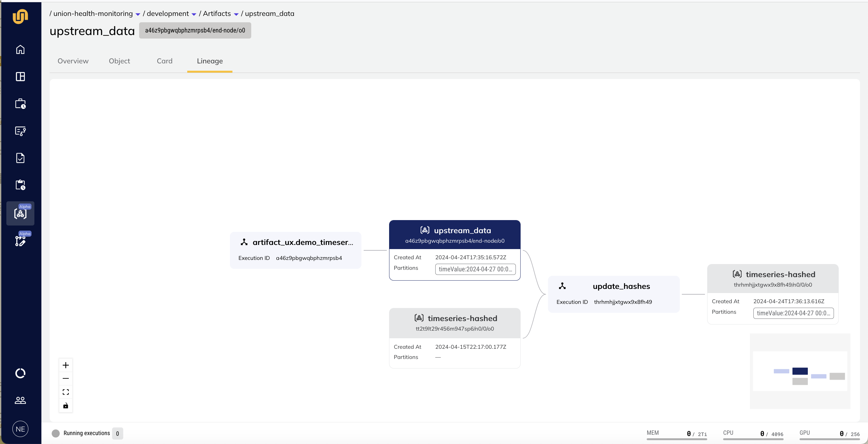Click the task icon on update_hashes node
868x444 pixels.
(x=562, y=286)
